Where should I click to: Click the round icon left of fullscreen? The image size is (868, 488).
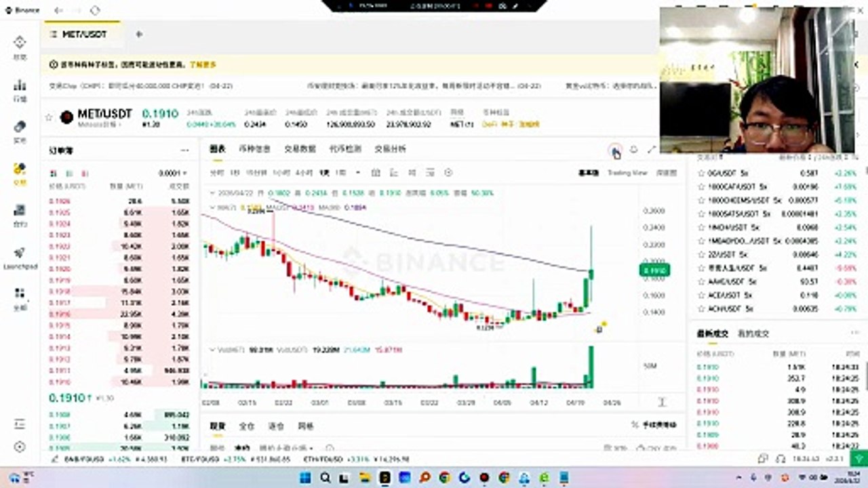(633, 149)
